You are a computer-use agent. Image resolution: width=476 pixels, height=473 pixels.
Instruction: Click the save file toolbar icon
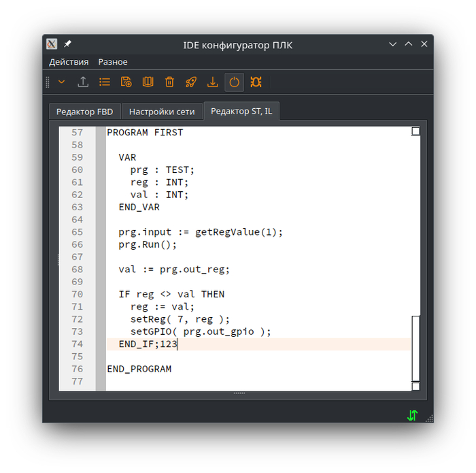[126, 82]
